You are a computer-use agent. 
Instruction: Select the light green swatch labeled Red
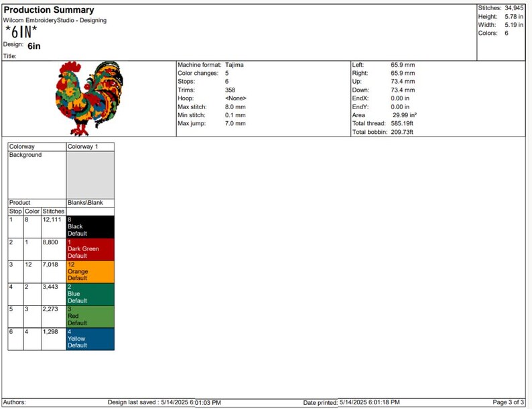90,316
